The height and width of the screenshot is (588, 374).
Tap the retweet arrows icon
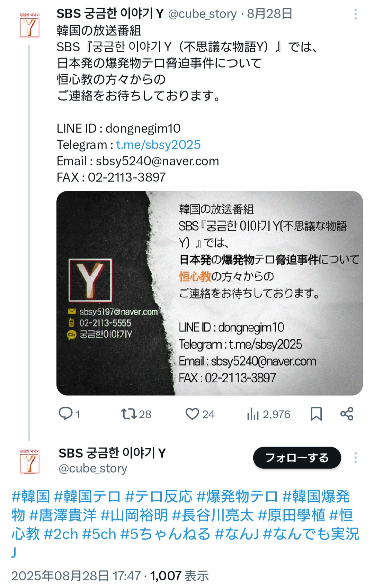[x=129, y=414]
